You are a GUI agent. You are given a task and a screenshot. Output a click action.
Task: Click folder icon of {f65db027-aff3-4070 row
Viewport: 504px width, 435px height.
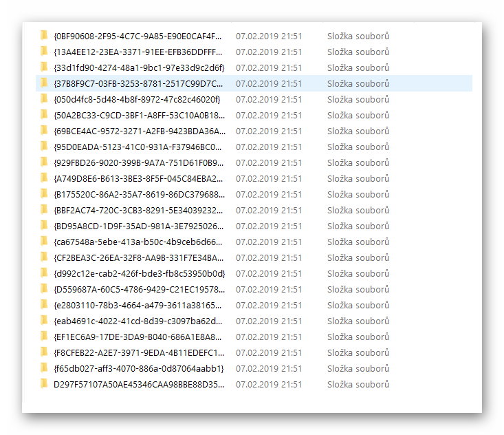coord(44,368)
